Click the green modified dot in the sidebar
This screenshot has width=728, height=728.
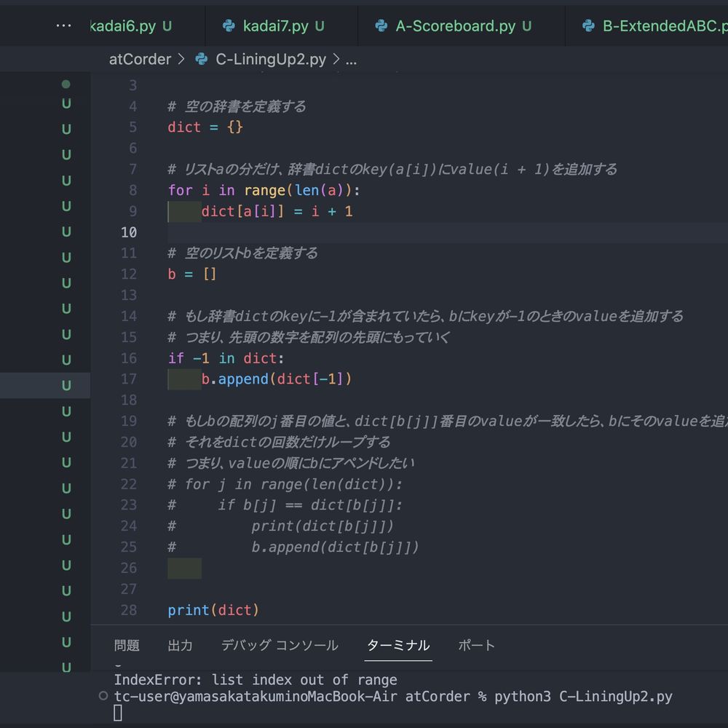[66, 84]
